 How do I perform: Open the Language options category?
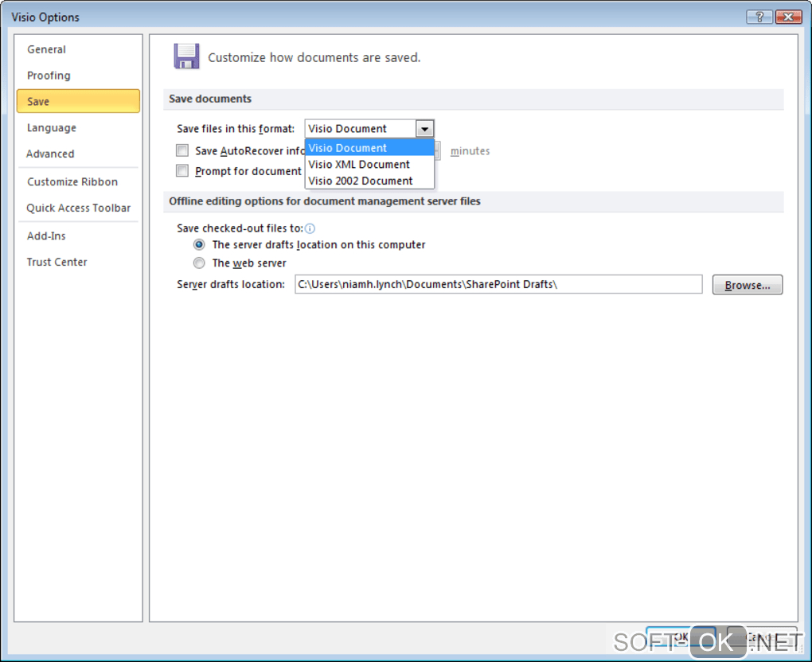(x=51, y=127)
